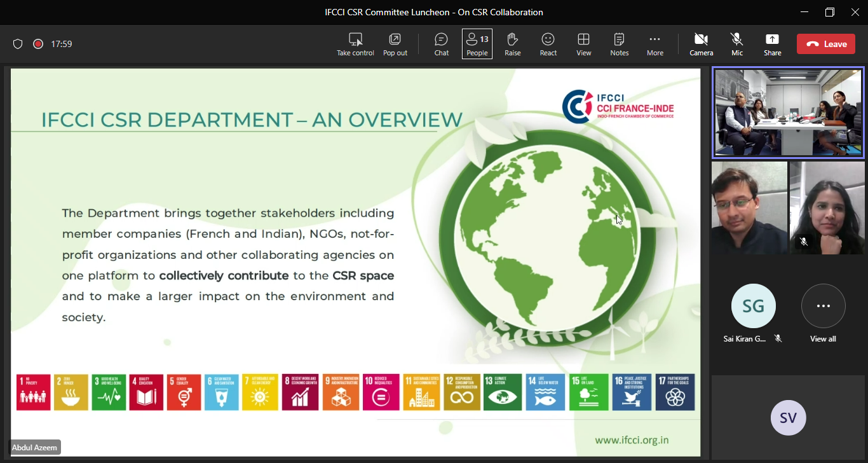Screen dimensions: 868x463
Task: Open meeting Notes
Action: point(619,44)
